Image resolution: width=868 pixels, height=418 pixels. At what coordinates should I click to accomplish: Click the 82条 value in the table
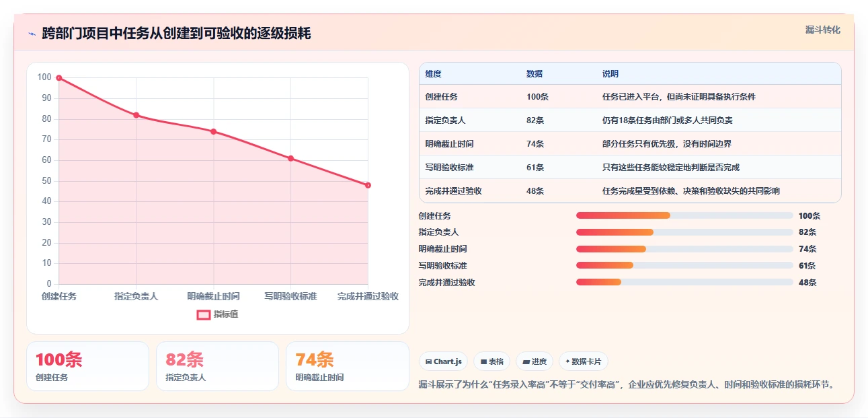[x=535, y=120]
